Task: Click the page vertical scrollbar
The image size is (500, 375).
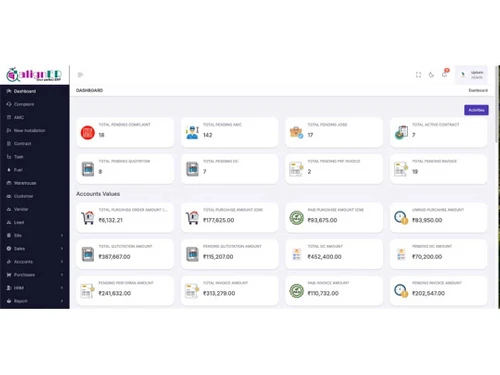Action: click(497, 105)
